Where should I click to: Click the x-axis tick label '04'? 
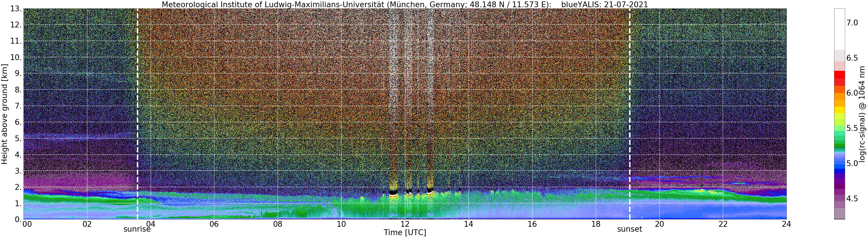pyautogui.click(x=151, y=224)
